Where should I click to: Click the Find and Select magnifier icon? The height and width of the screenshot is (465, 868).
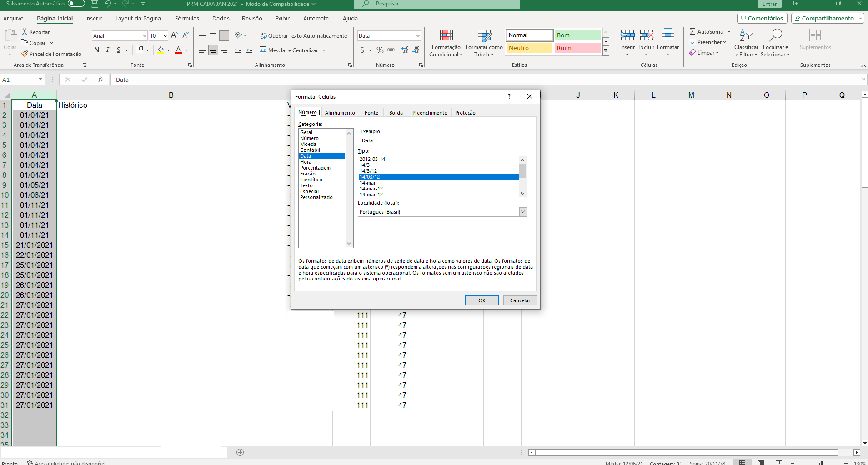click(775, 35)
